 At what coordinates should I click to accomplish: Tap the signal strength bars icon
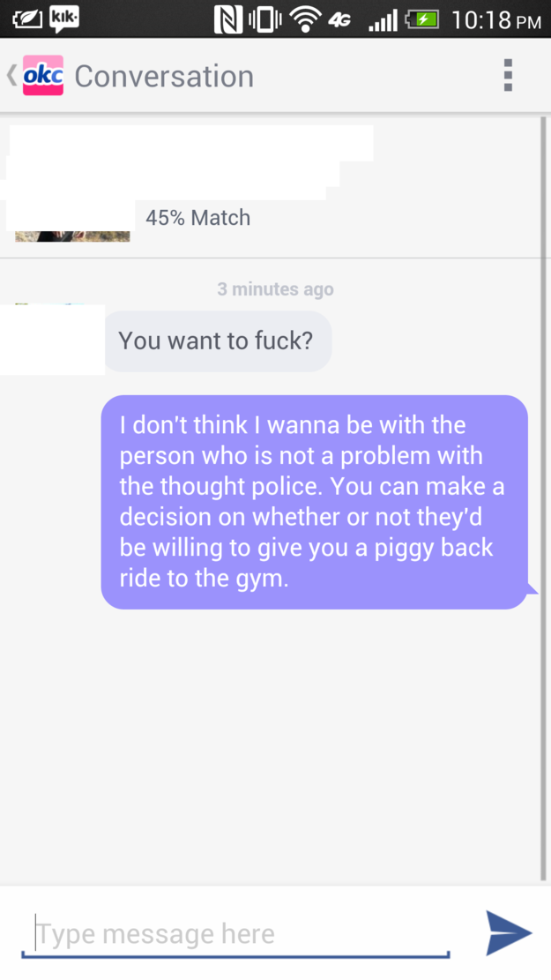click(x=383, y=21)
